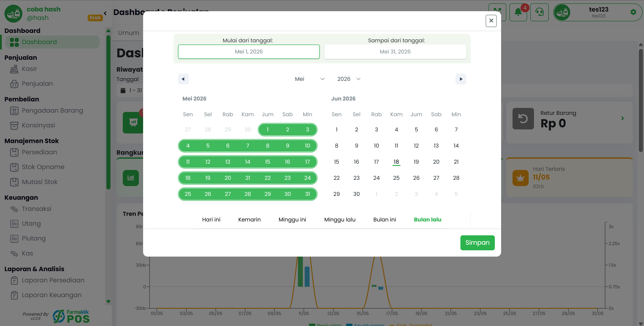
Task: Click the end date field Mei 31, 2026
Action: click(x=395, y=51)
